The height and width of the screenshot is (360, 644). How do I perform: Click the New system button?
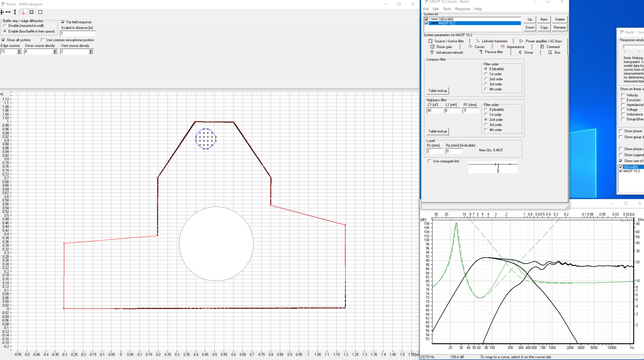[x=544, y=19]
